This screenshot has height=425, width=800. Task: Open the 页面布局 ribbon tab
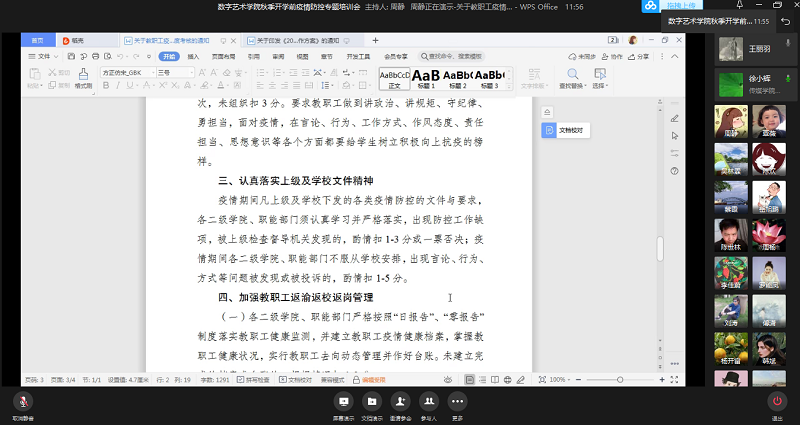[223, 57]
